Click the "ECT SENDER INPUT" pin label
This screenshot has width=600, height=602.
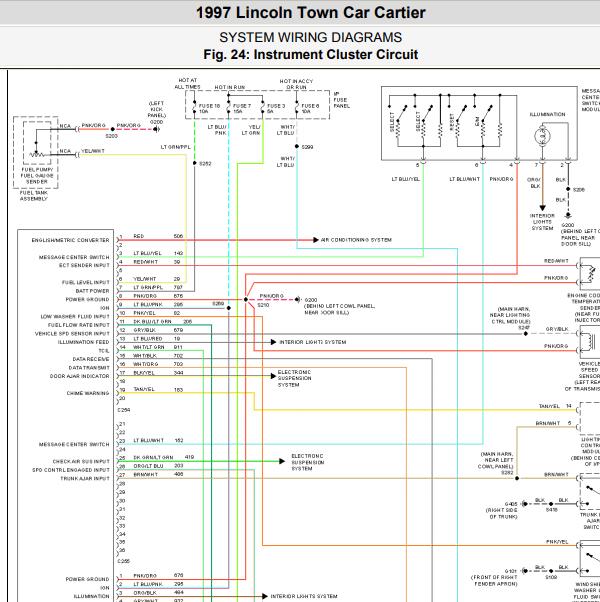tap(84, 265)
